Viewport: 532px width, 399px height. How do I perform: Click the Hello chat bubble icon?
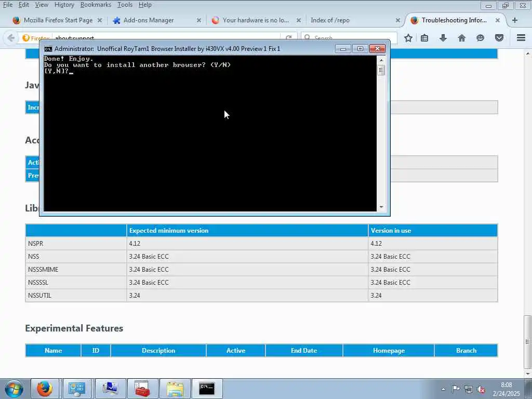(x=480, y=38)
